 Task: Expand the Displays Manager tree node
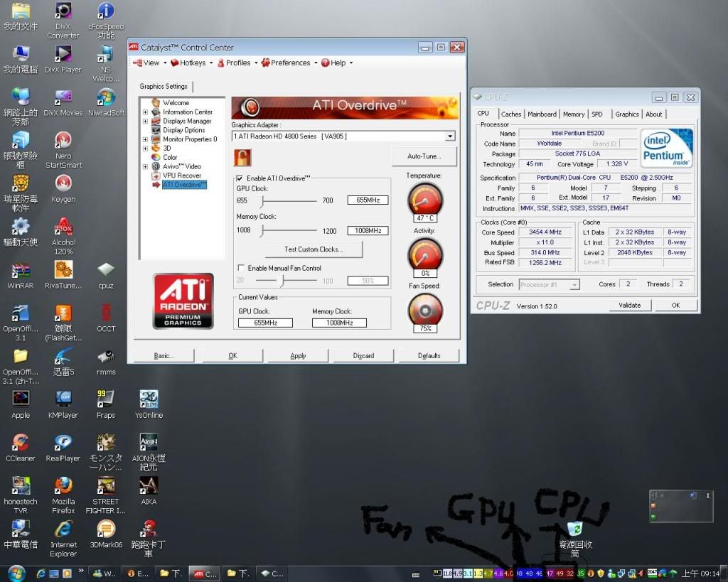[x=145, y=121]
